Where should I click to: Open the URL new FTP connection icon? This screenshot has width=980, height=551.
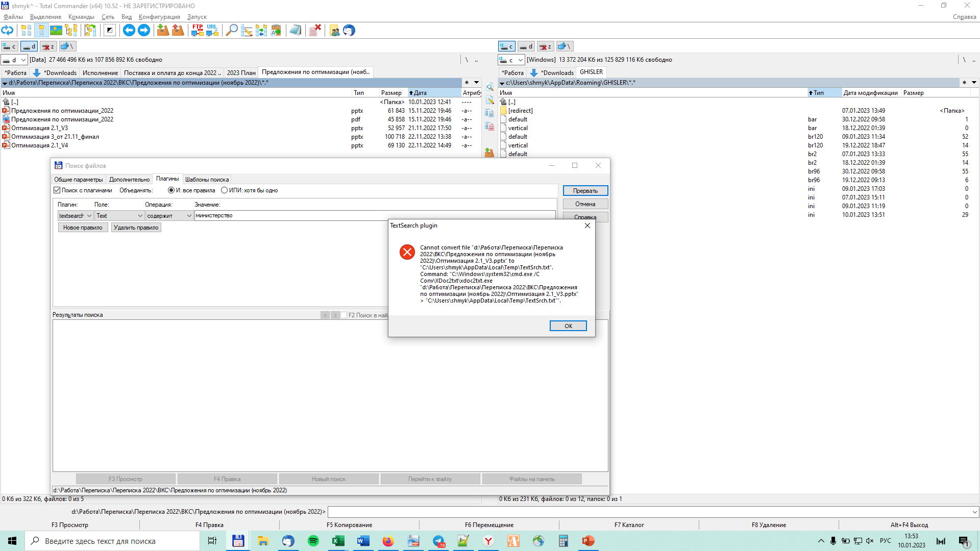pyautogui.click(x=212, y=31)
